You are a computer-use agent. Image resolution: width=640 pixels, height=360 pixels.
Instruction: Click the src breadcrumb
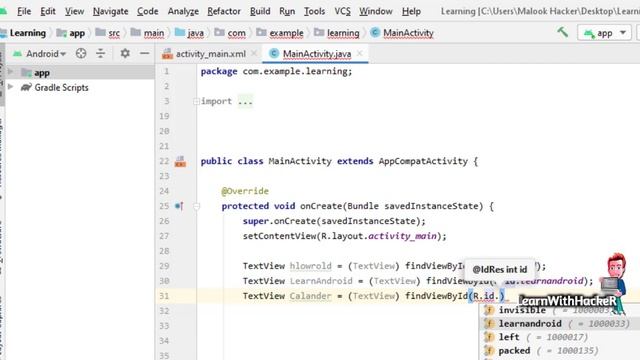coord(108,33)
